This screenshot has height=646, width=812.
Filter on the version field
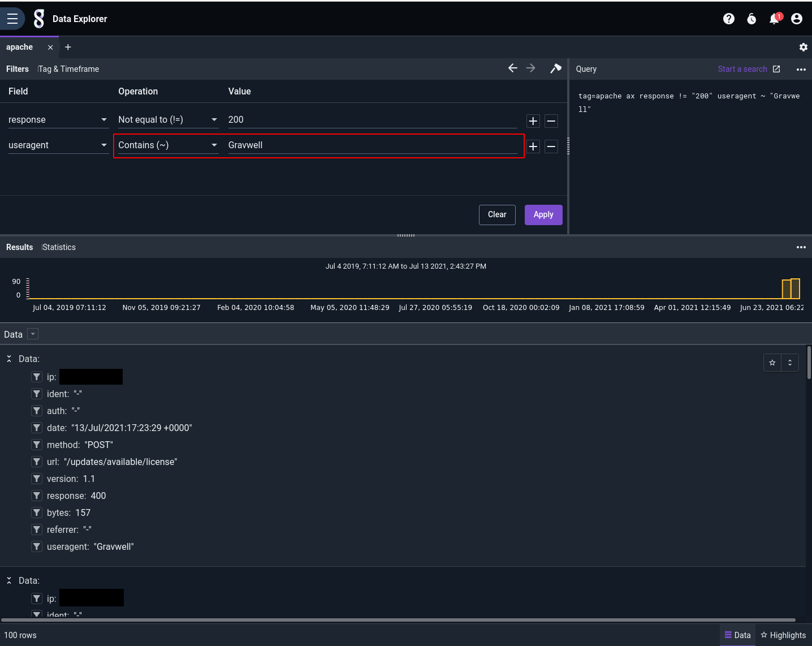pos(37,479)
